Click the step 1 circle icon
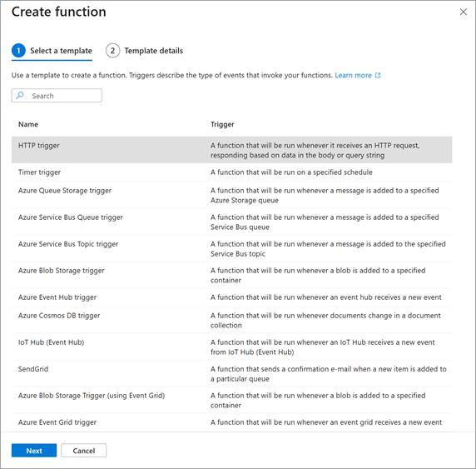Image resolution: width=476 pixels, height=469 pixels. coord(18,51)
